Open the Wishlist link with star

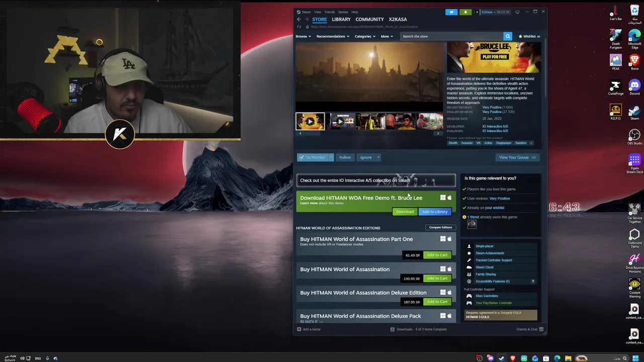coord(529,36)
